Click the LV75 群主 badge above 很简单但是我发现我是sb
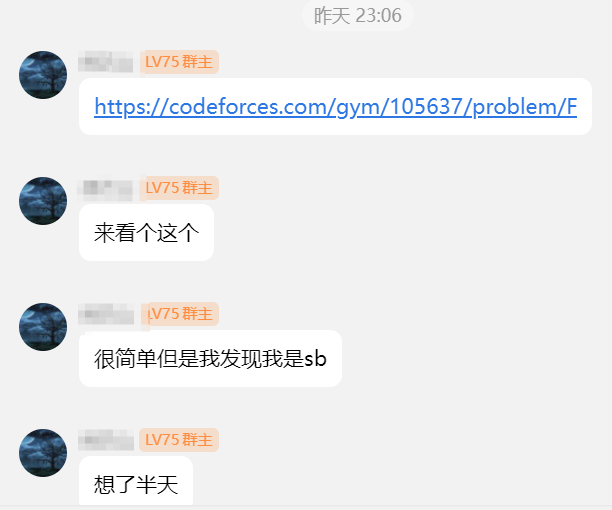 click(182, 314)
